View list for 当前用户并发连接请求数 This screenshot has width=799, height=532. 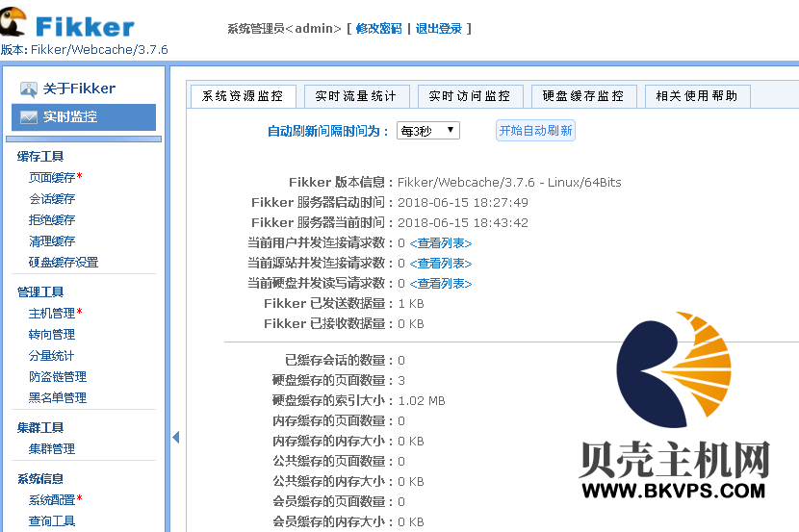click(x=441, y=243)
